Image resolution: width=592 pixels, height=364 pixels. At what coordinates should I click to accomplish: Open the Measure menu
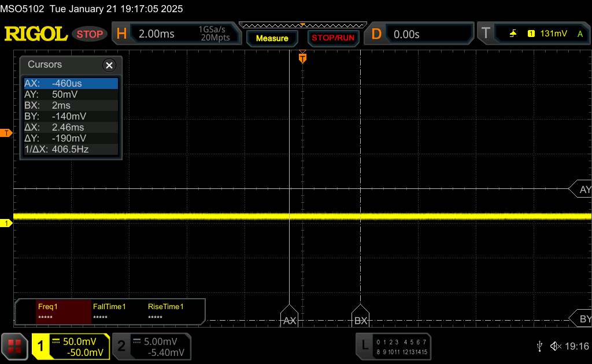(x=272, y=38)
